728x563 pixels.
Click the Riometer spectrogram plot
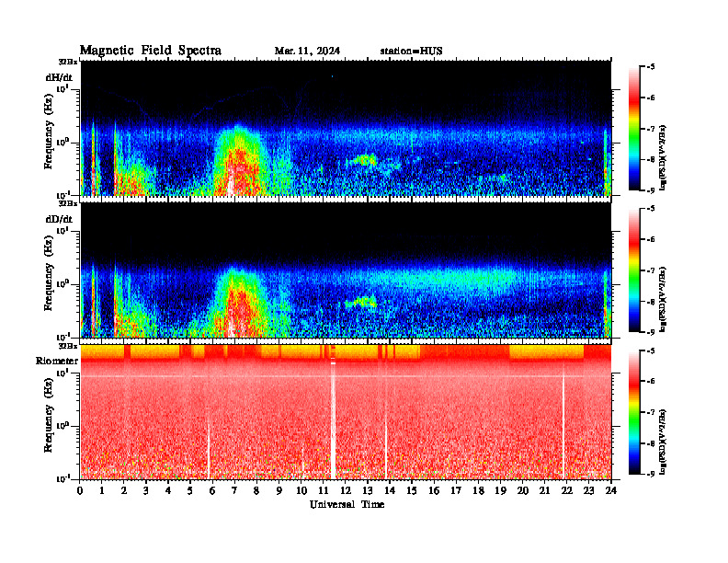tap(346, 412)
